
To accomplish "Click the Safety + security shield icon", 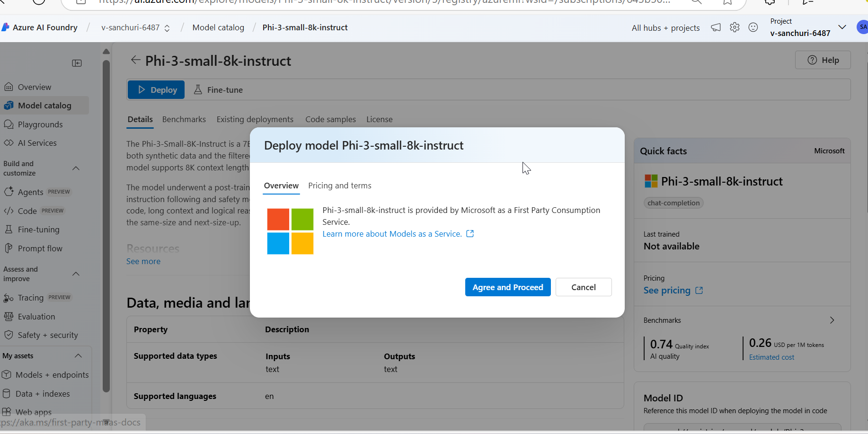I will point(9,335).
